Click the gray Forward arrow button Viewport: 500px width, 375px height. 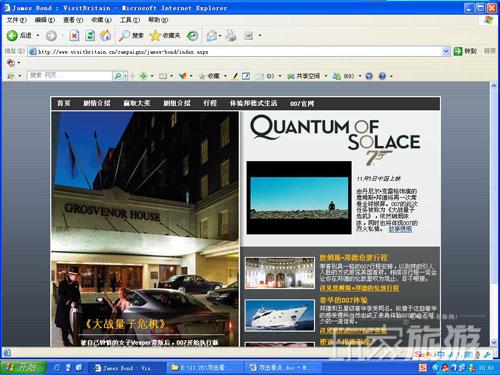pyautogui.click(x=51, y=36)
